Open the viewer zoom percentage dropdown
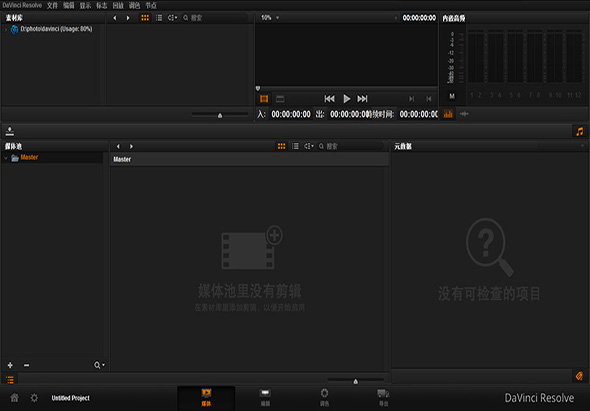590x411 pixels. [270, 18]
